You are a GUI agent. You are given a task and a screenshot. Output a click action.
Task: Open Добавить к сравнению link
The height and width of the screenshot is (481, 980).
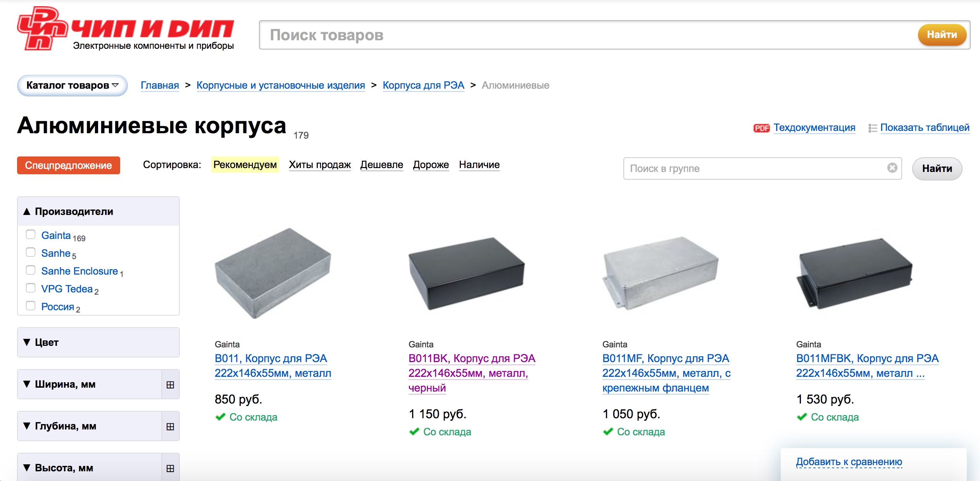(x=849, y=462)
